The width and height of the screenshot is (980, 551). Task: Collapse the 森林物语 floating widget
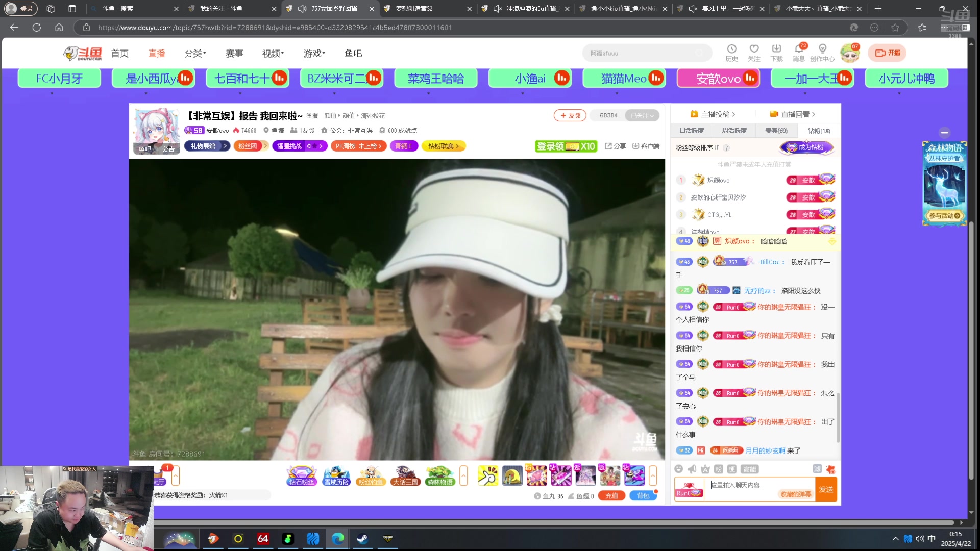[x=944, y=133]
